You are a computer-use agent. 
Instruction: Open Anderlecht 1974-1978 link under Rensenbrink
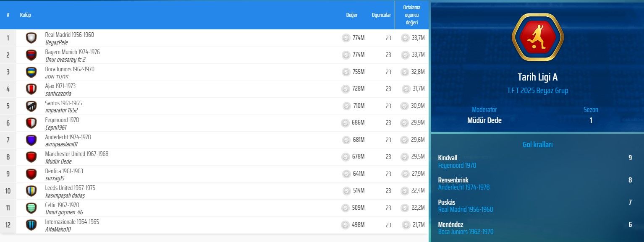pyautogui.click(x=463, y=187)
